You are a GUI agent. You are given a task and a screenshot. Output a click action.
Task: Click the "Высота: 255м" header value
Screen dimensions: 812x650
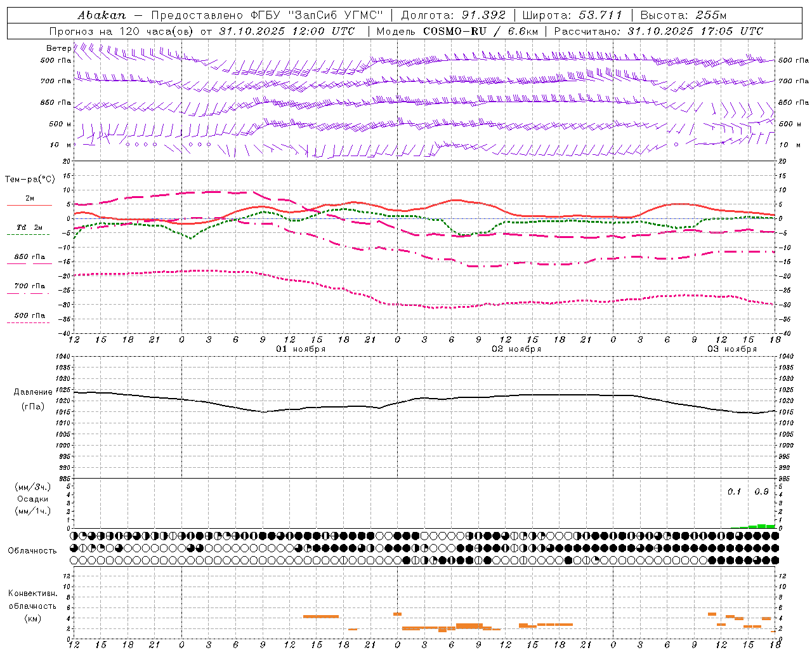pyautogui.click(x=683, y=15)
